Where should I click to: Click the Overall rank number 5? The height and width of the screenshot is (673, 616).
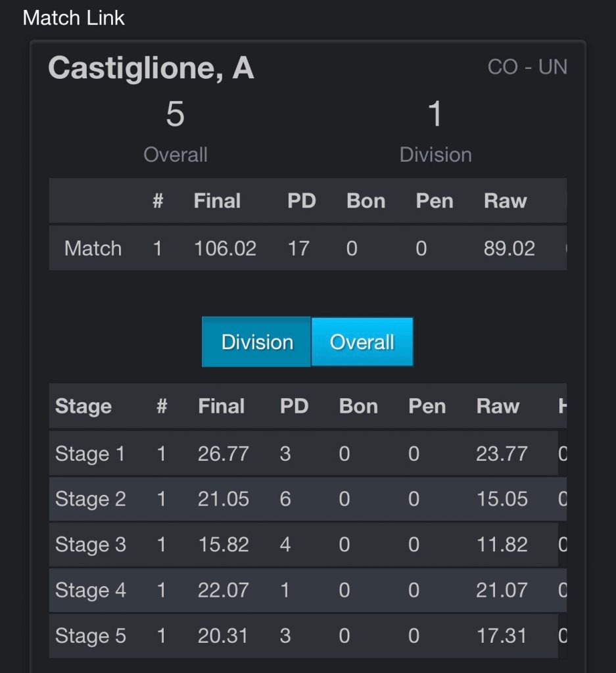click(175, 114)
